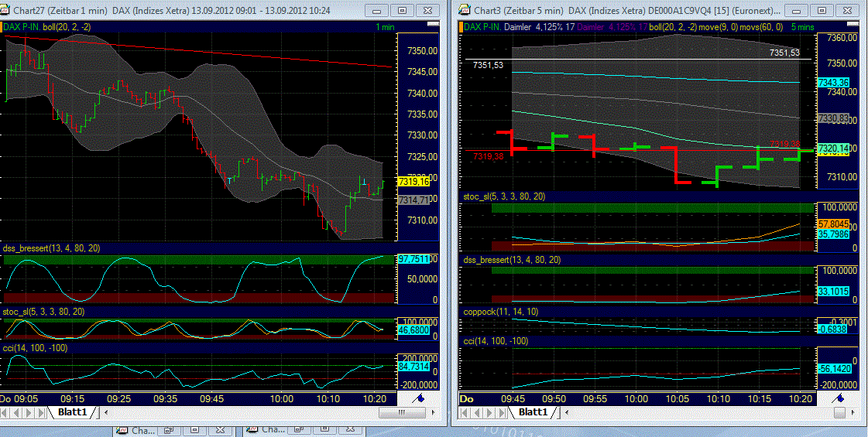Maximize the Chart3 window
868x437 pixels.
pyautogui.click(x=822, y=11)
